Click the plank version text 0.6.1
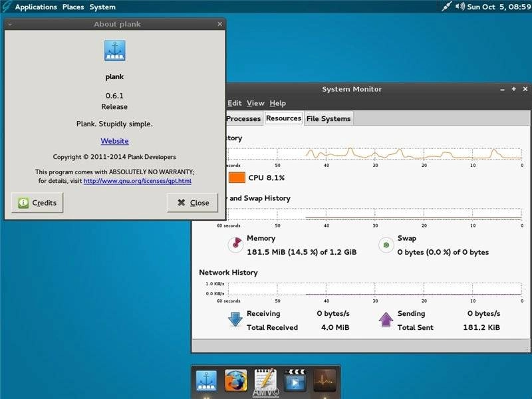532x399 pixels. (x=114, y=96)
